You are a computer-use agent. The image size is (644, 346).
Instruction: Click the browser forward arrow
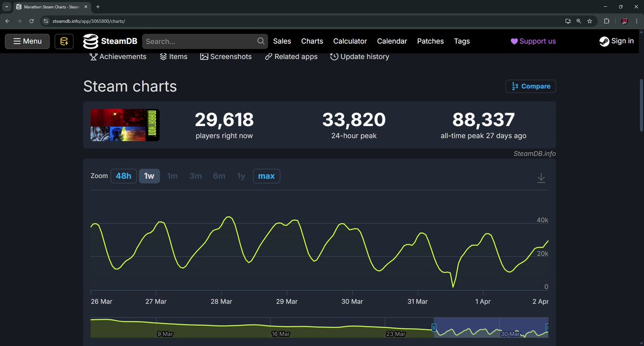pos(19,21)
